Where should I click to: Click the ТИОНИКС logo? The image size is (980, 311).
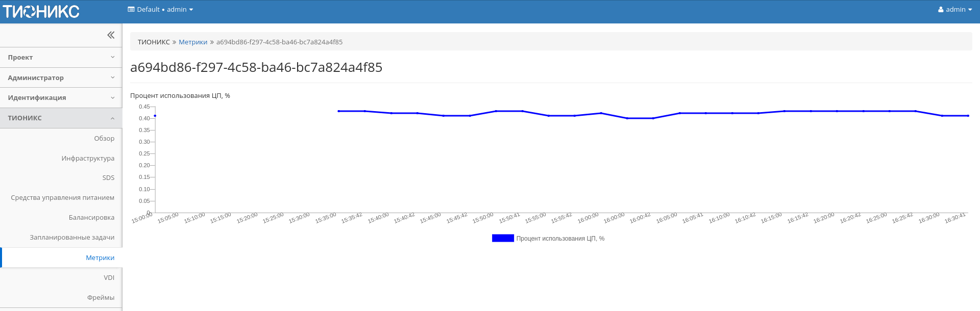click(x=41, y=11)
